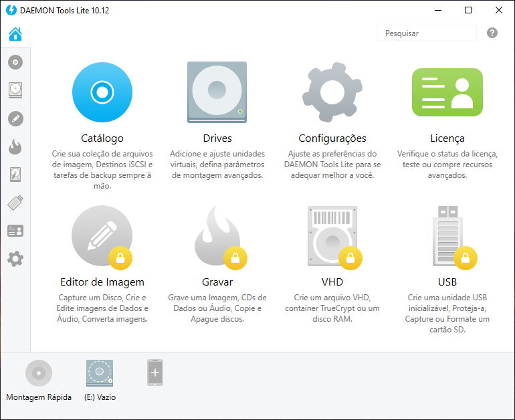
Task: Add a mobile device with plus icon
Action: click(155, 373)
